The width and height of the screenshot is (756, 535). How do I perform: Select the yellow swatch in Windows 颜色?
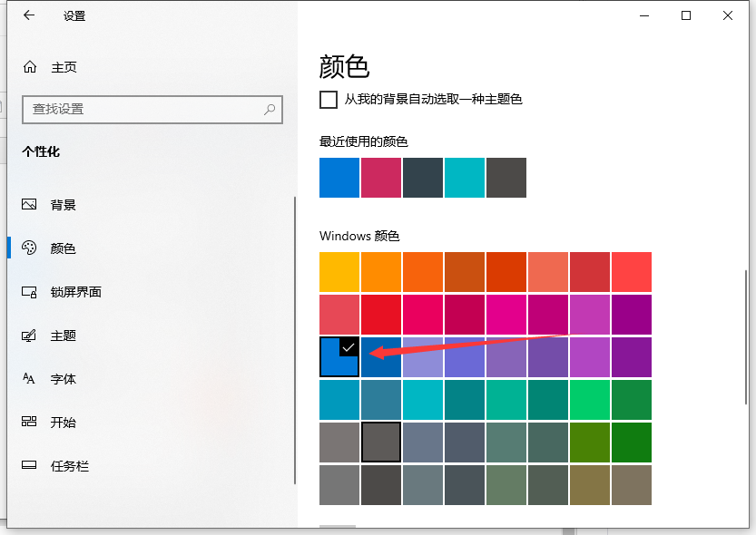tap(339, 271)
